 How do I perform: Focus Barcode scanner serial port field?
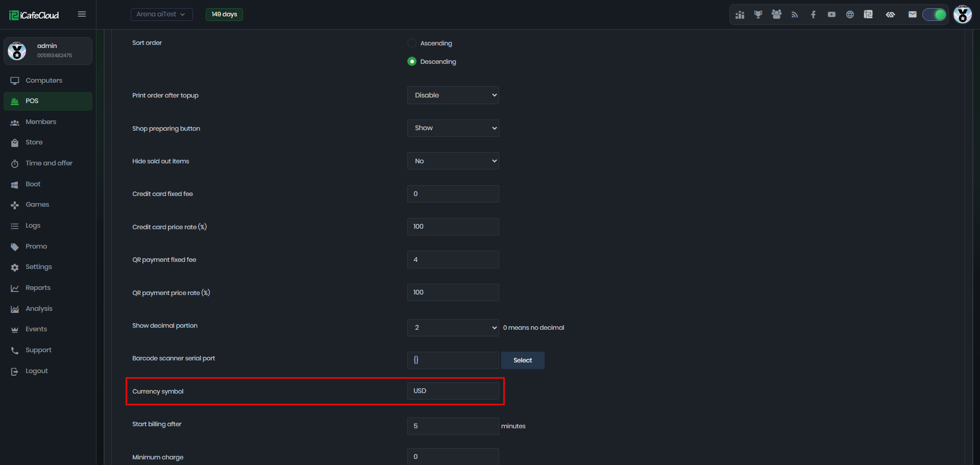pyautogui.click(x=453, y=360)
